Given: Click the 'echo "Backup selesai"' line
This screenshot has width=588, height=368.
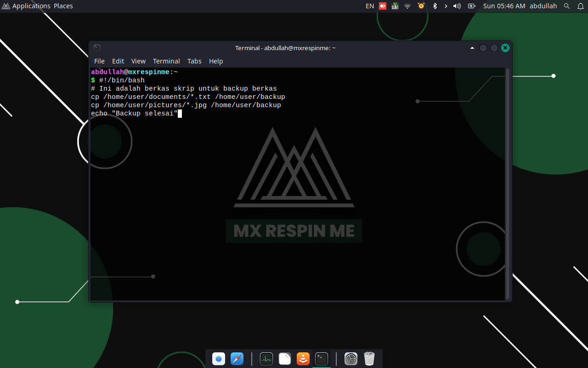Looking at the screenshot, I should [134, 113].
